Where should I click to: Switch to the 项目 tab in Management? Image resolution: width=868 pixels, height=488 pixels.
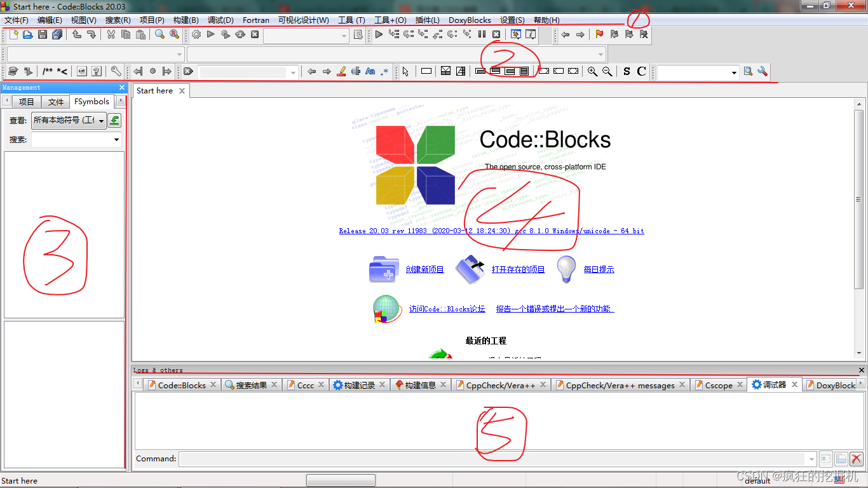(27, 102)
